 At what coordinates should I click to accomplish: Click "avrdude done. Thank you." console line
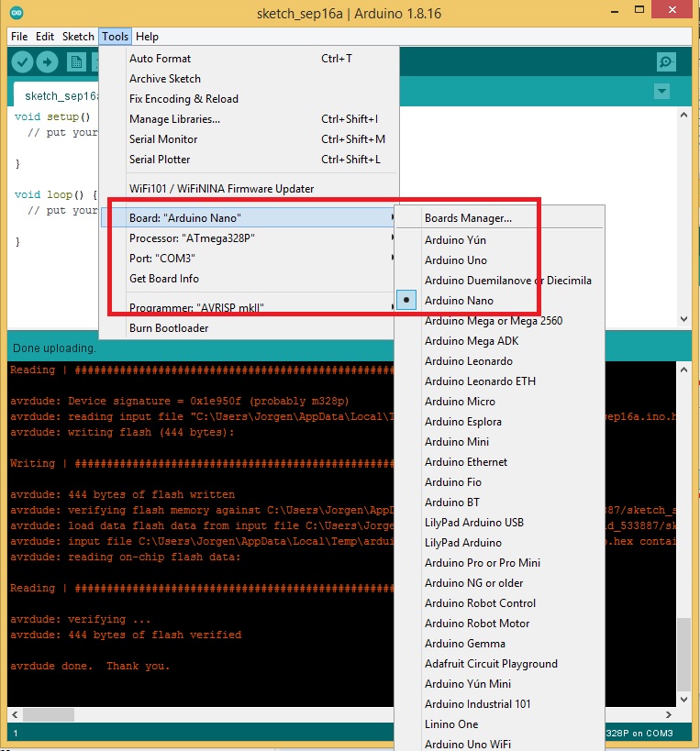click(90, 666)
